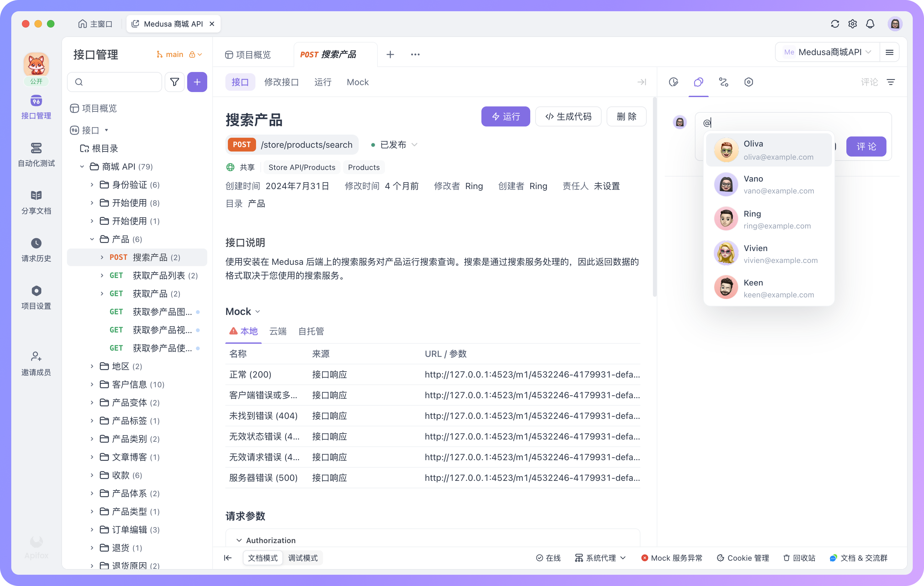Open the comments panel icon
The width and height of the screenshot is (924, 586).
click(x=698, y=82)
